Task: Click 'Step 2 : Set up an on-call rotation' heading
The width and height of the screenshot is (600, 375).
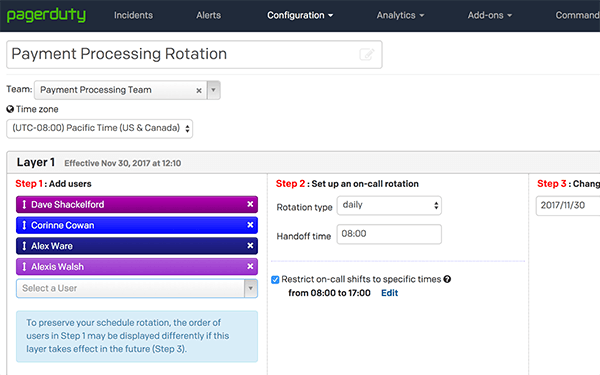Action: click(x=347, y=184)
